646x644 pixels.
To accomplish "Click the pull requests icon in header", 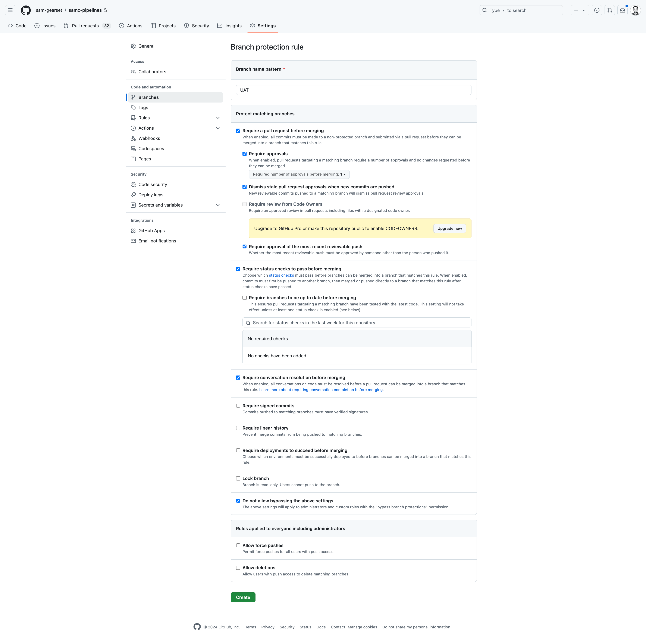I will 609,10.
